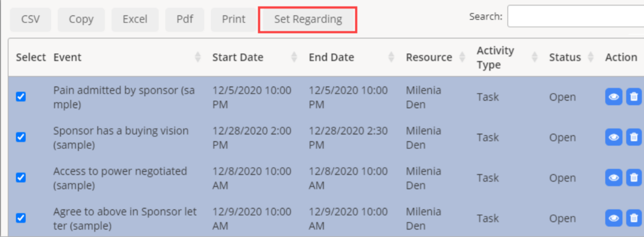Deselect the Access to power negotiated checkbox
644x237 pixels.
tap(21, 178)
